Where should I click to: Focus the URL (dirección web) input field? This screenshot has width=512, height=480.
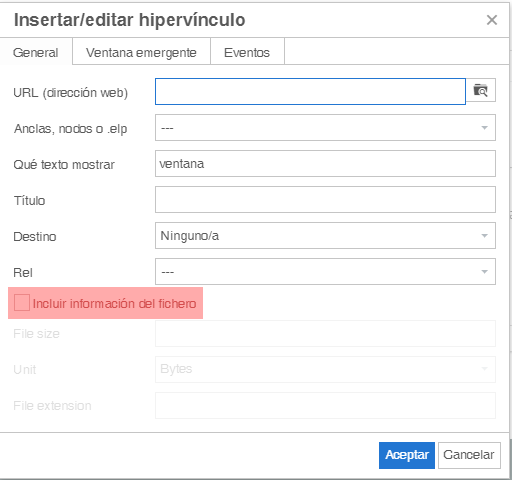[x=310, y=91]
